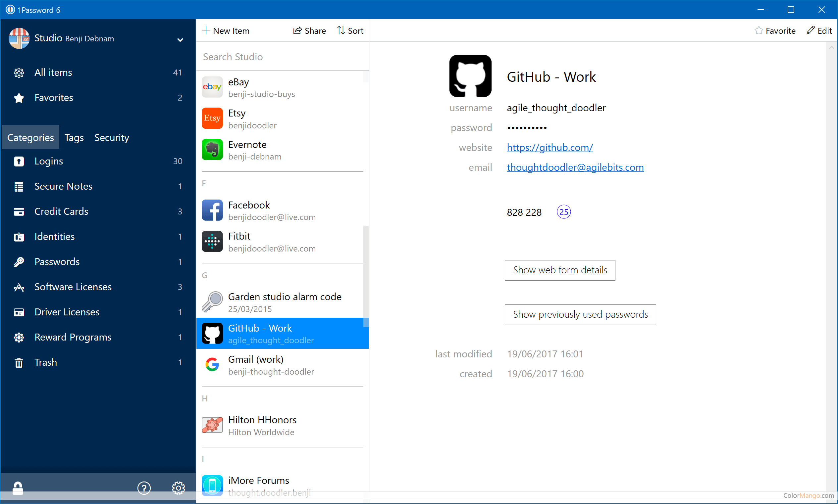Click the New Item plus icon
The image size is (838, 504).
tap(206, 30)
